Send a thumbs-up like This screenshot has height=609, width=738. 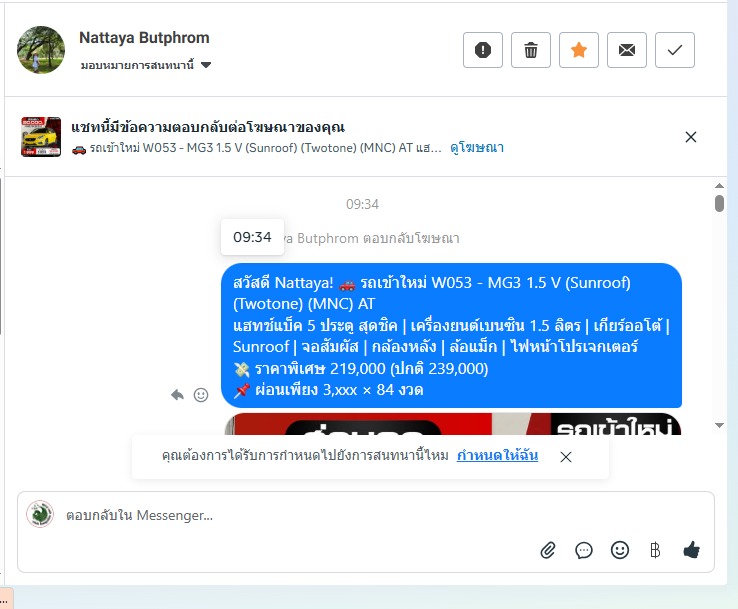tap(691, 550)
